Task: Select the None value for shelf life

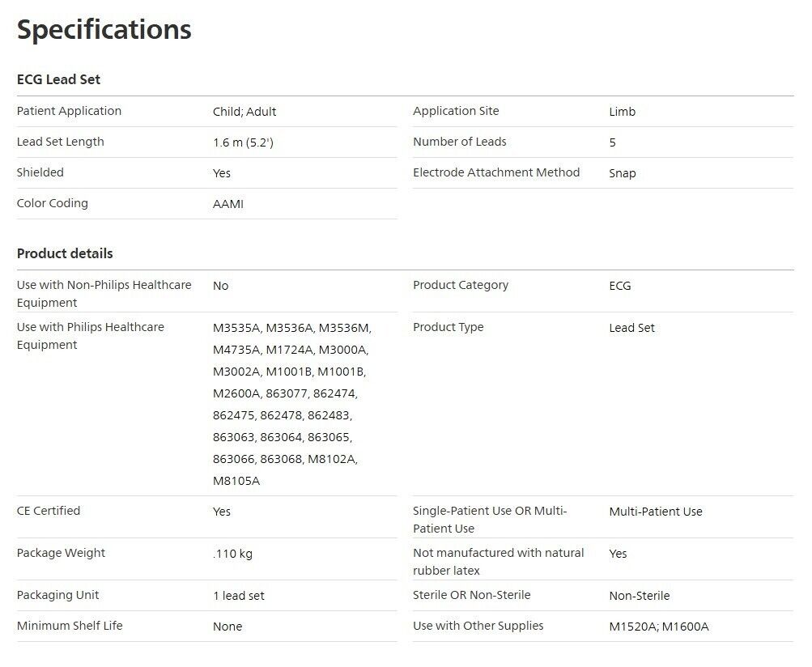Action: 227,626
